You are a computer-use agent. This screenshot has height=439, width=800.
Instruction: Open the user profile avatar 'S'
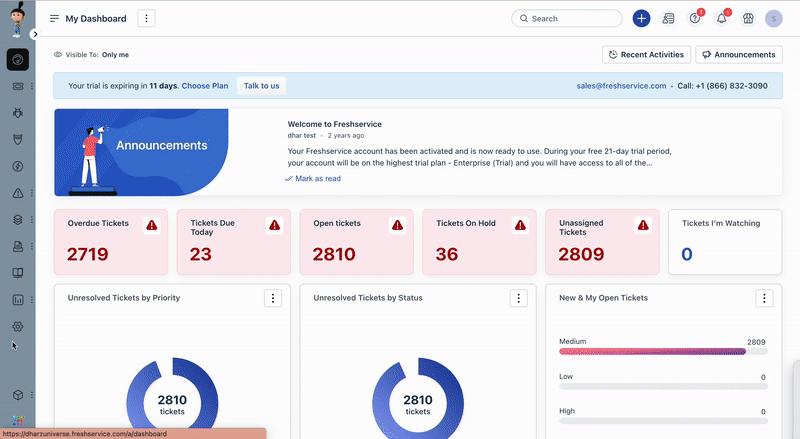pos(773,18)
